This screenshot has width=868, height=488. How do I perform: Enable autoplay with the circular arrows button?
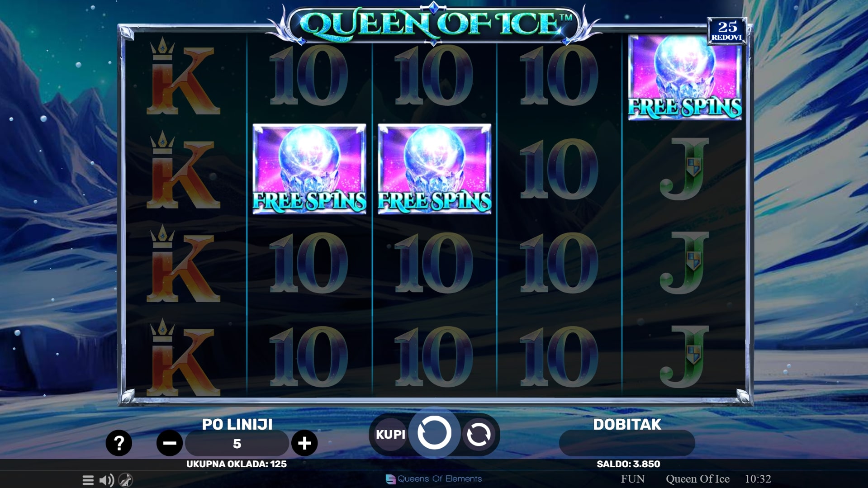click(x=479, y=435)
